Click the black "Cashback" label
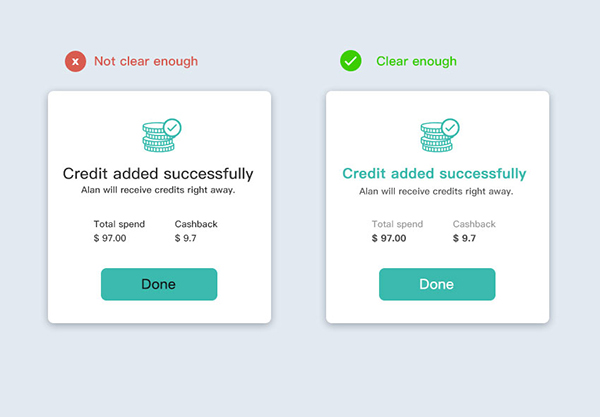Viewport: 600px width, 417px height. click(196, 224)
